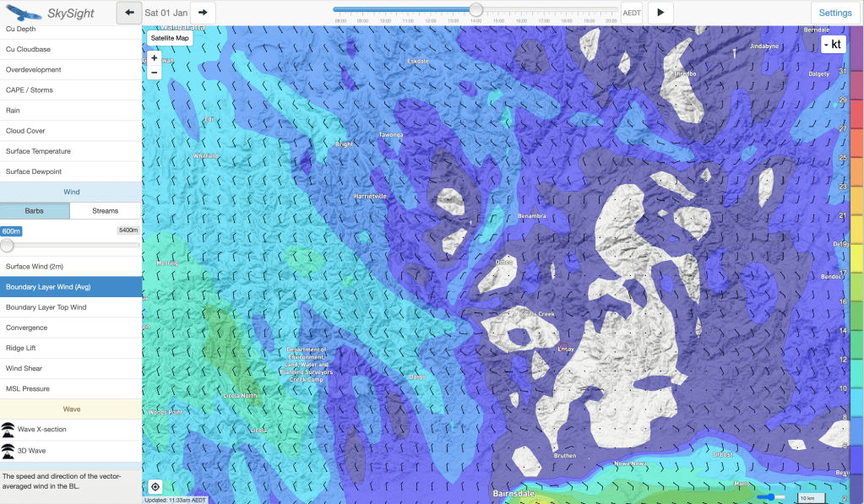The height and width of the screenshot is (504, 864).
Task: Go to previous day with left arrow
Action: tap(128, 13)
